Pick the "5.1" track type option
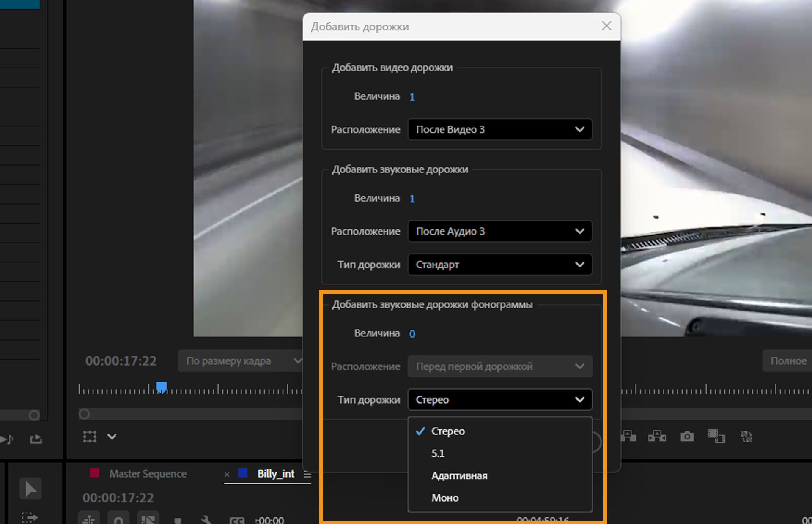The width and height of the screenshot is (812, 524). pos(438,453)
